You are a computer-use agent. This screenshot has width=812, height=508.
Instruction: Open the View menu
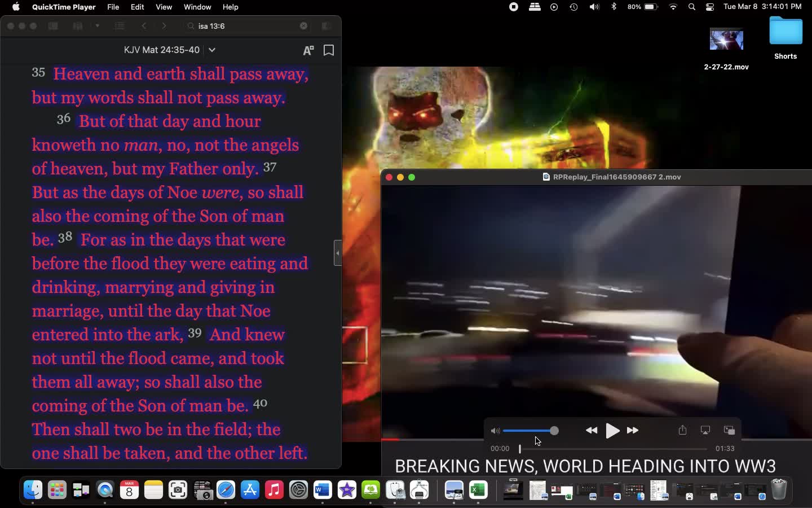coord(164,7)
